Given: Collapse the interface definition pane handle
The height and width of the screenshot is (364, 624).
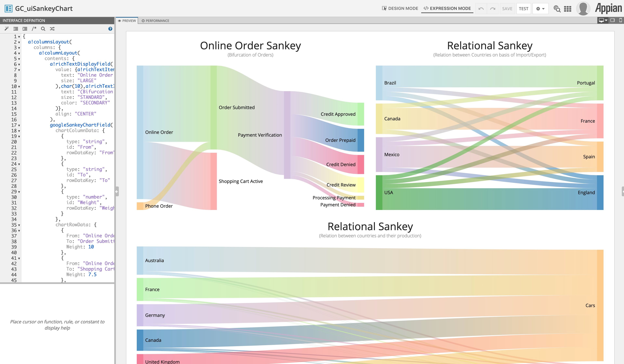Looking at the screenshot, I should [117, 191].
